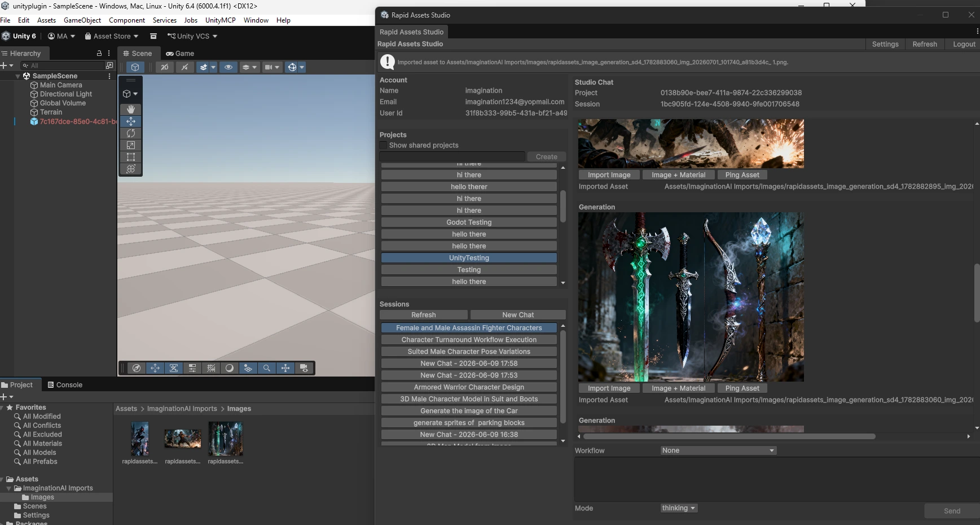Open the Window menu
This screenshot has width=980, height=525.
256,20
